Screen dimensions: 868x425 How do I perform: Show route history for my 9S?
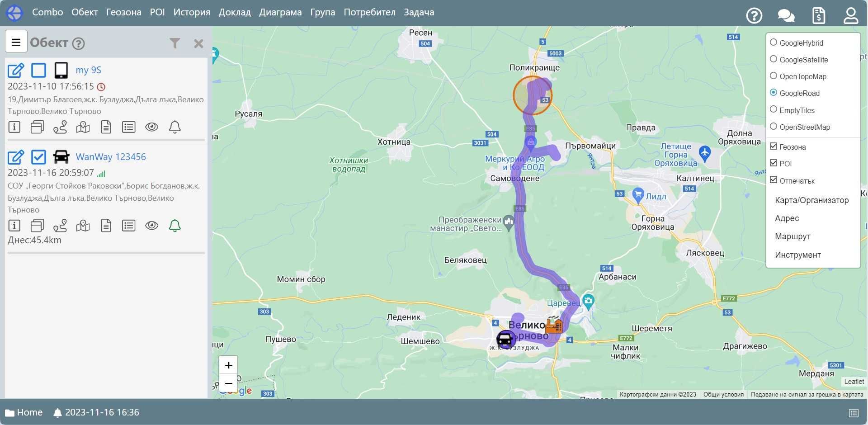point(60,127)
